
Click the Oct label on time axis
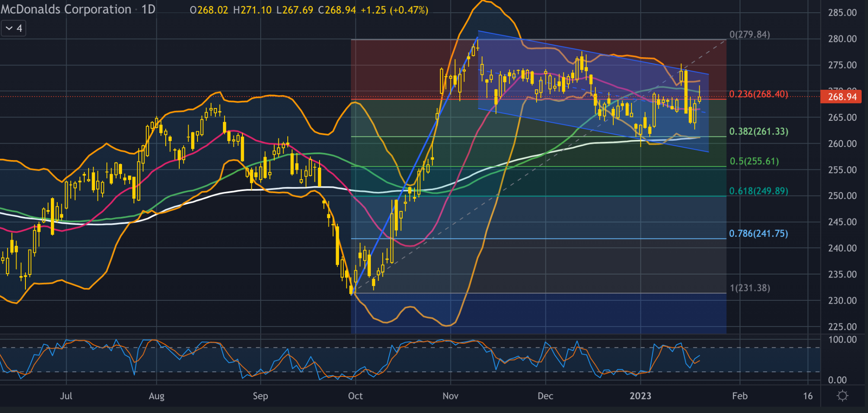click(x=355, y=396)
